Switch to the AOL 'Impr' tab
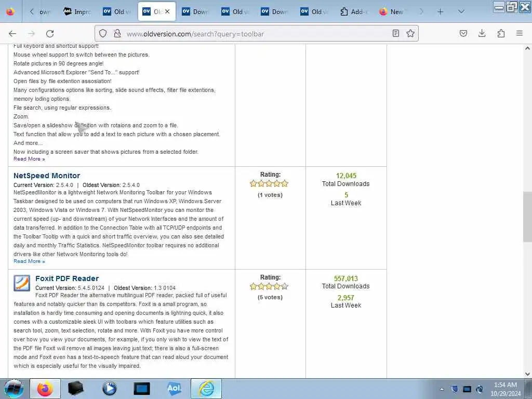The height and width of the screenshot is (399, 532). coord(78,11)
